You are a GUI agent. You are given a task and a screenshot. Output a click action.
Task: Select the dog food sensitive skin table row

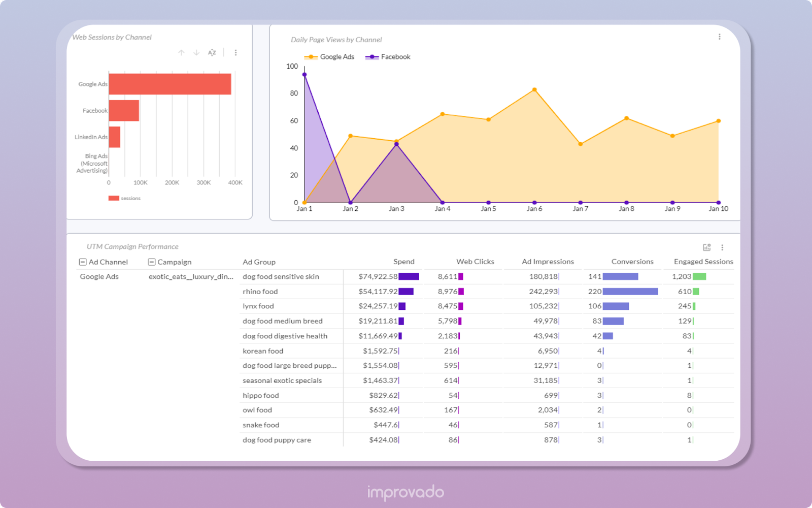point(281,276)
